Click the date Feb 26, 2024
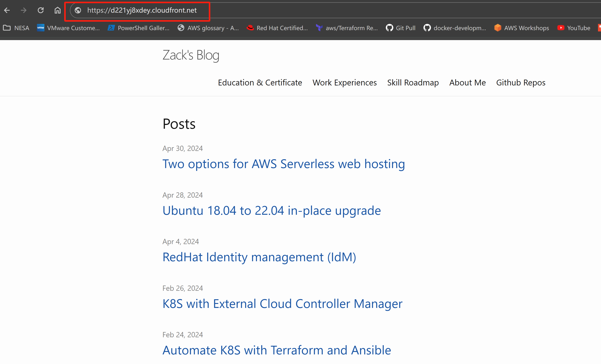The width and height of the screenshot is (601, 364). point(183,288)
